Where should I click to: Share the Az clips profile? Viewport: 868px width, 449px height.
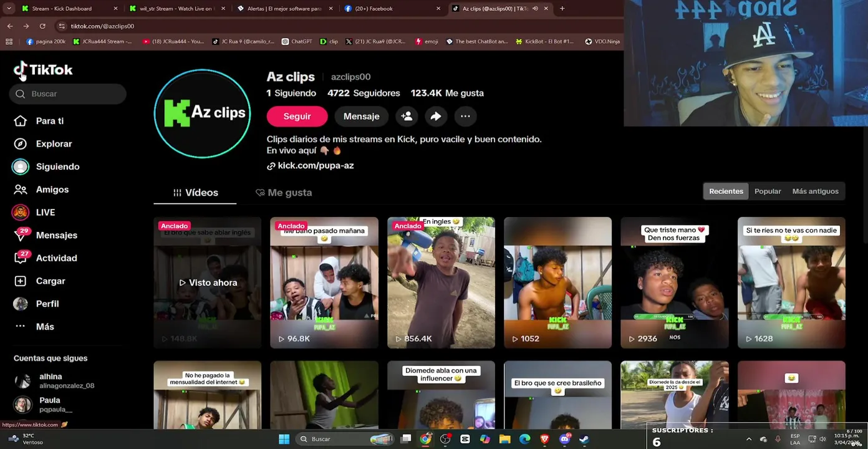[x=436, y=116]
